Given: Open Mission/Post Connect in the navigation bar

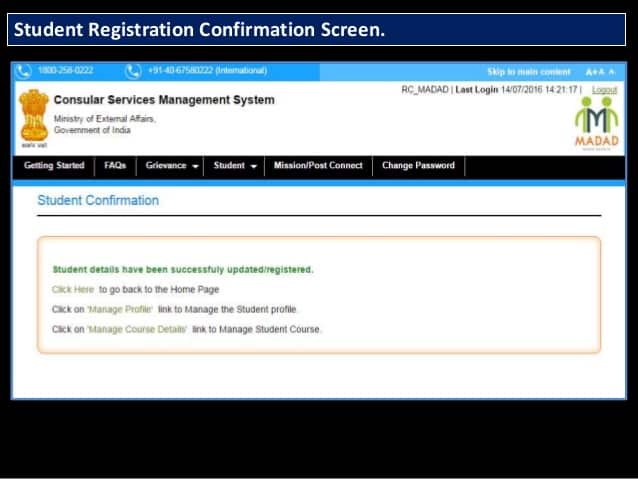Looking at the screenshot, I should tap(318, 166).
